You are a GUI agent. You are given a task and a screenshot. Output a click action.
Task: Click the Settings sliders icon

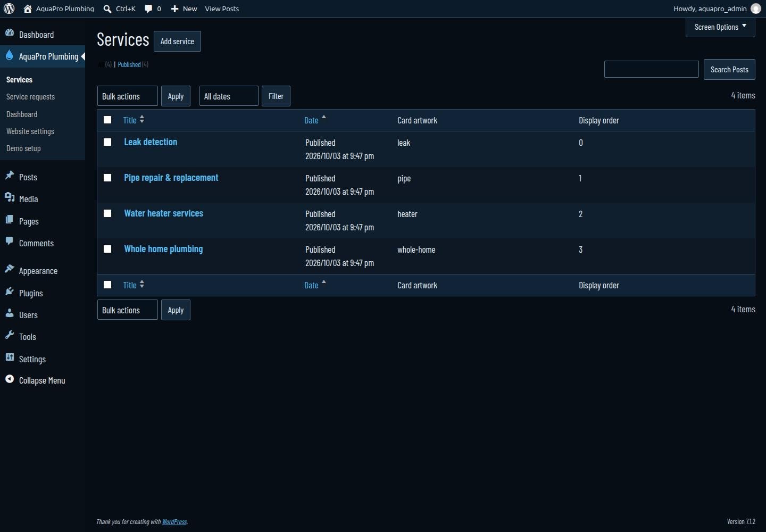(x=10, y=358)
